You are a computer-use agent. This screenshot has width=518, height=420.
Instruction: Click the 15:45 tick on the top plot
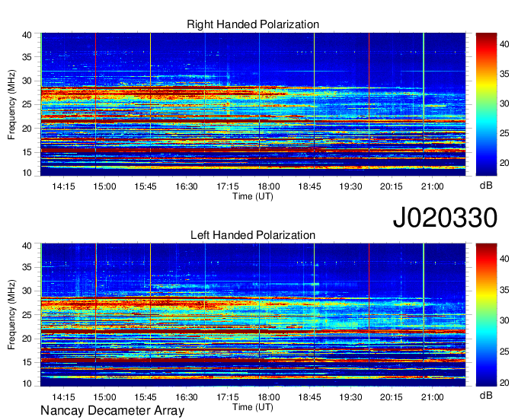coord(145,186)
